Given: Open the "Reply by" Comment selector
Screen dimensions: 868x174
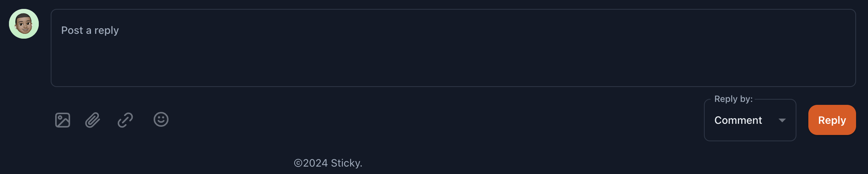Looking at the screenshot, I should pos(749,120).
